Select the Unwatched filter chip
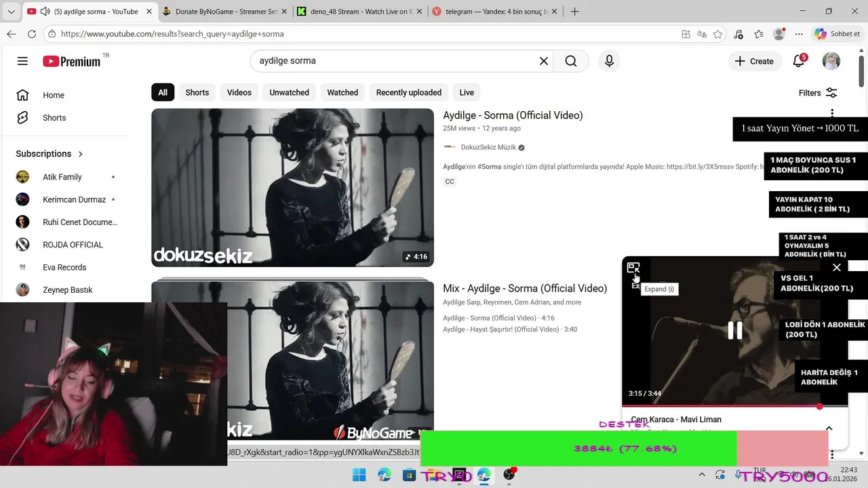 [289, 93]
